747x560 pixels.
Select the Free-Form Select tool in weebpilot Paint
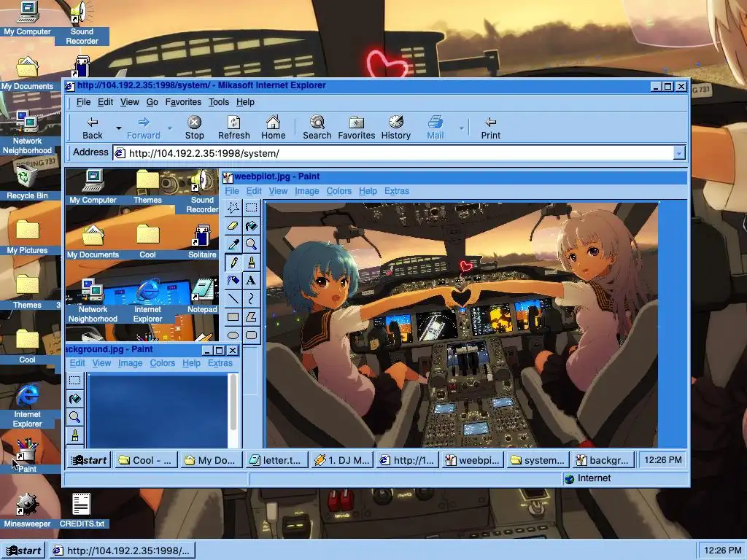tap(233, 208)
